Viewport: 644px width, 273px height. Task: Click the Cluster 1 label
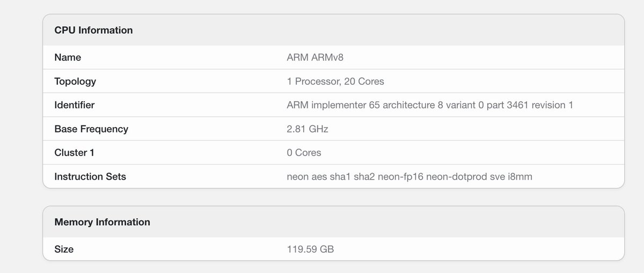coord(74,153)
